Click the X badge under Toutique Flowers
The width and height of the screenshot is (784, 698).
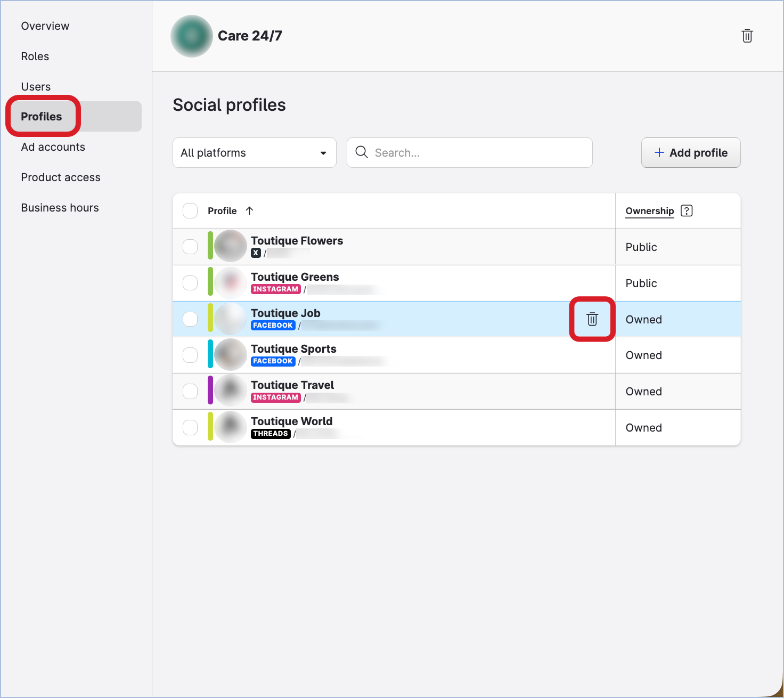256,253
